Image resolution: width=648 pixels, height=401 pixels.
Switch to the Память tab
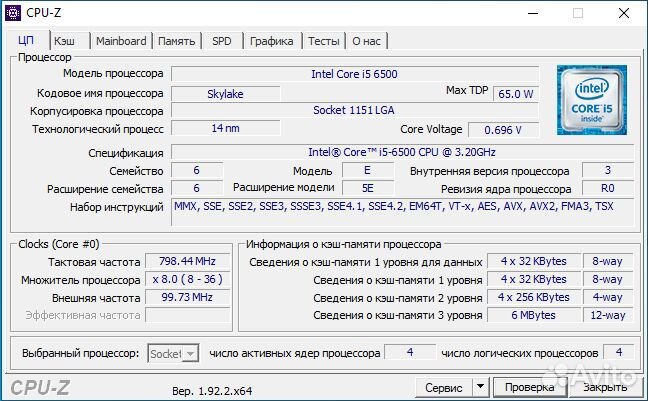pyautogui.click(x=176, y=41)
